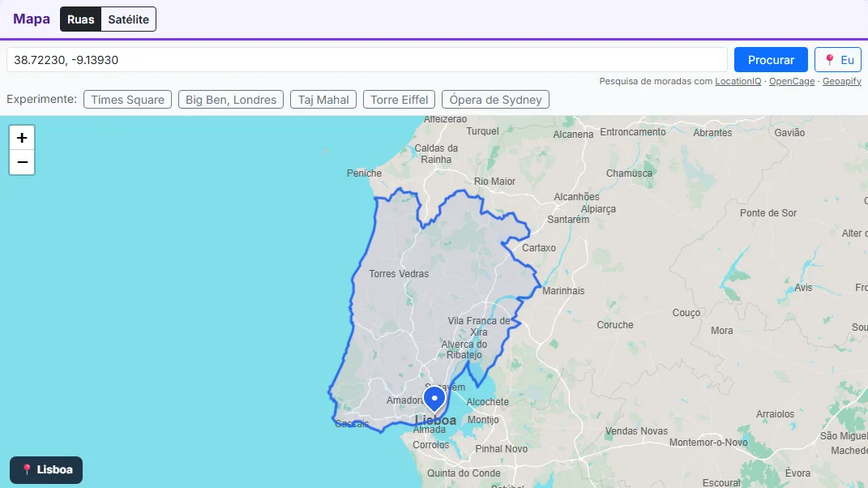This screenshot has height=488, width=868.
Task: Click the Cartaxo map label
Action: pos(539,247)
